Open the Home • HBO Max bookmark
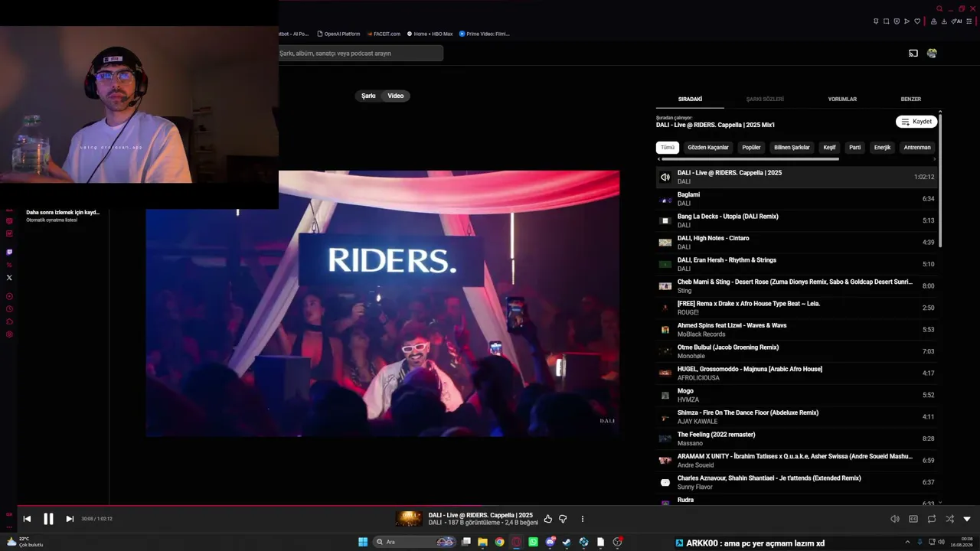The width and height of the screenshot is (980, 551). click(430, 34)
